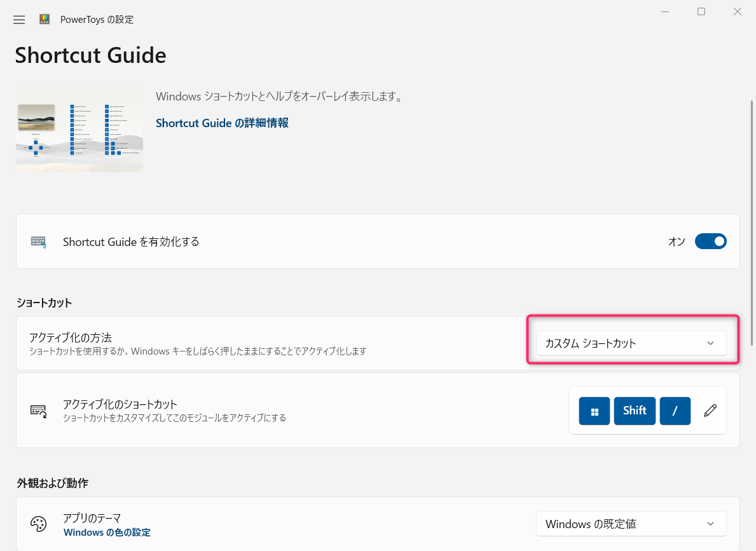
Task: Toggle off Shortcut Guide を有効化する
Action: click(x=710, y=241)
